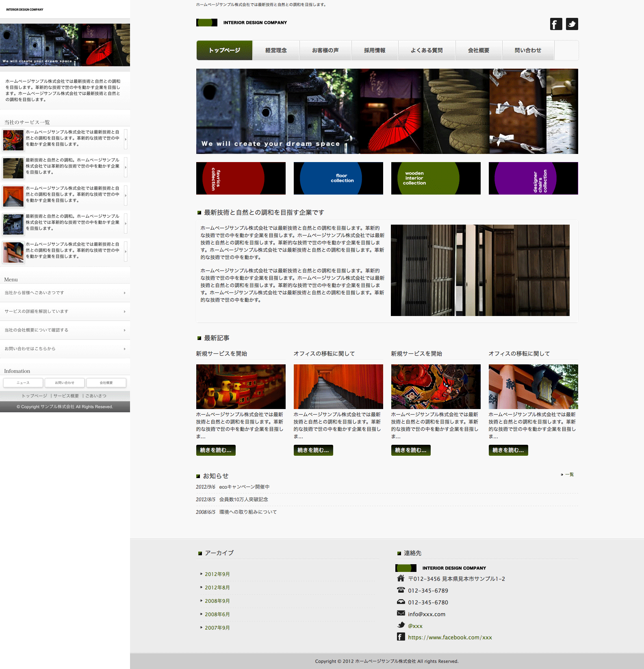Select the 問い合わせ navigation tab
The height and width of the screenshot is (669, 644).
(x=528, y=50)
